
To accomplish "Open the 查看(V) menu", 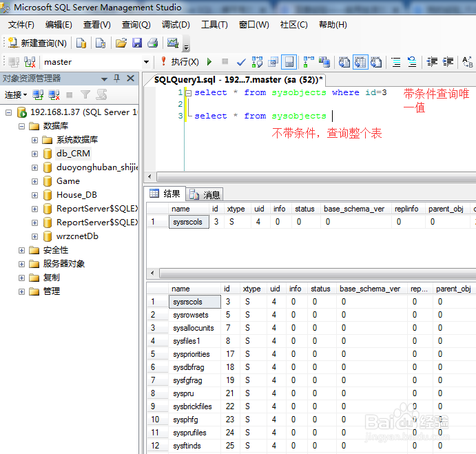I will click(x=97, y=25).
